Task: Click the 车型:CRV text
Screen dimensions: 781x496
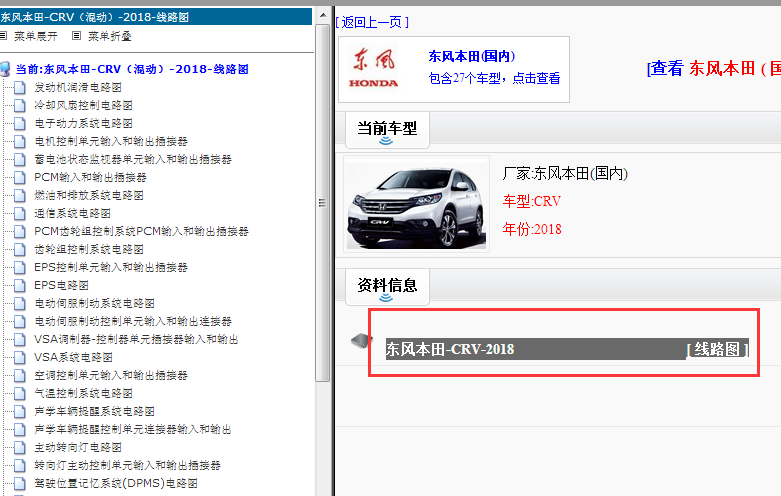Action: tap(531, 201)
